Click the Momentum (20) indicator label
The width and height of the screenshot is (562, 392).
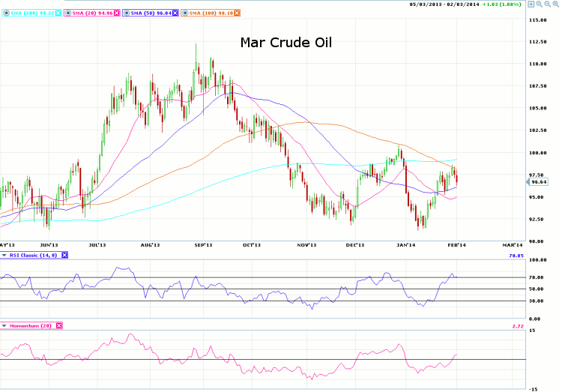pos(30,325)
